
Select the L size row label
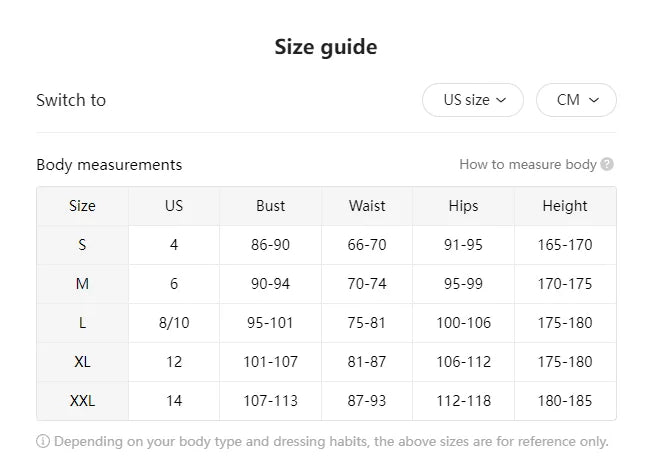[x=82, y=323]
